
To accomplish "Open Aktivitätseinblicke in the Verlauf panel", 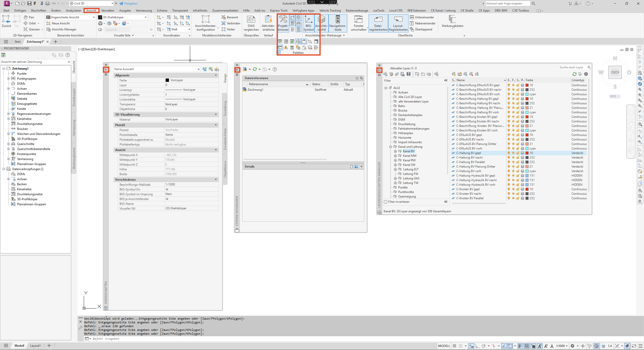I will pyautogui.click(x=268, y=23).
